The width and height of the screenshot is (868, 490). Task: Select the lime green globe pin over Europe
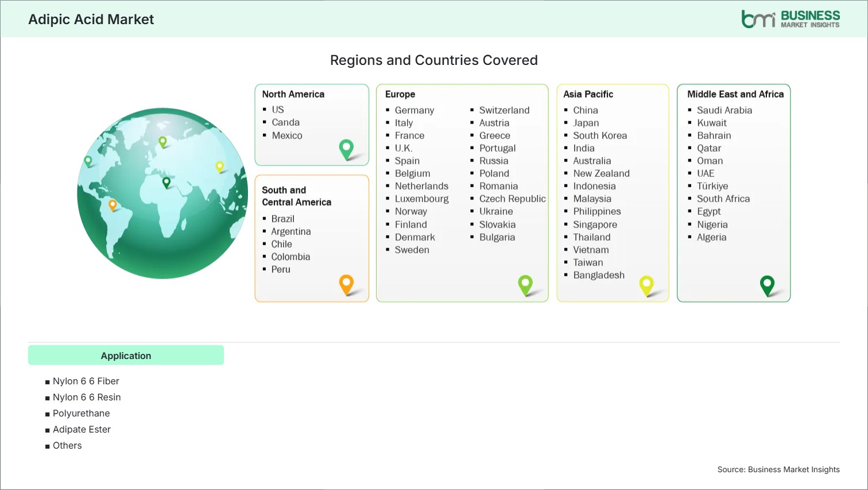(x=162, y=142)
